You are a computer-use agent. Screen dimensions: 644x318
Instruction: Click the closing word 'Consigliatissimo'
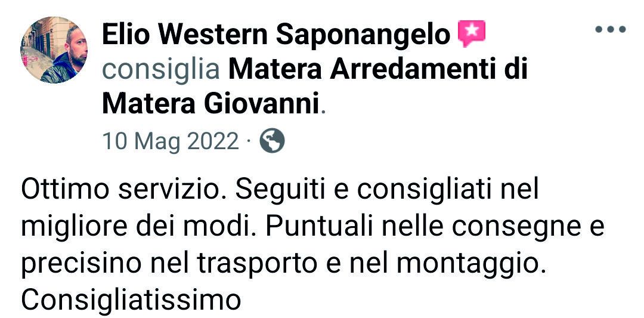(x=131, y=300)
